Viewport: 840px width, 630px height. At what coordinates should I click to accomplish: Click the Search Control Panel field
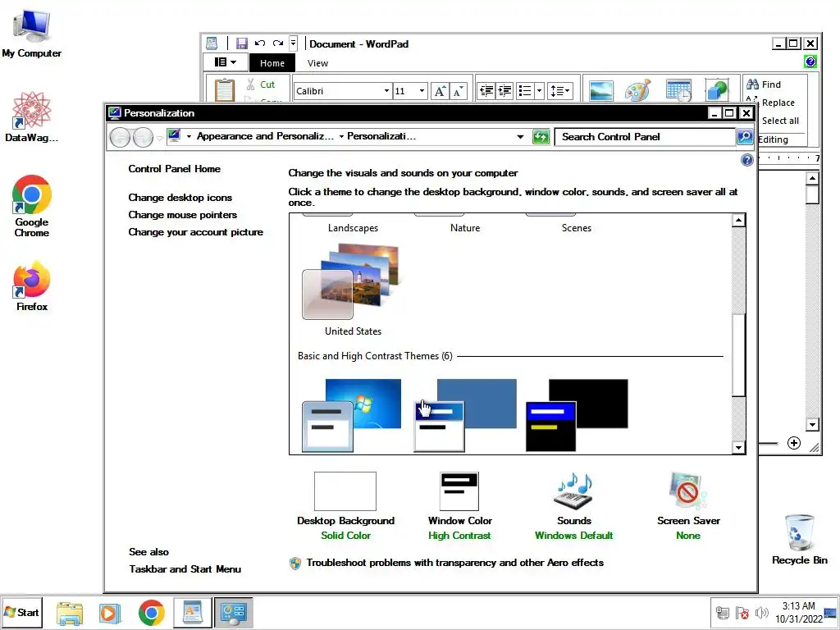(645, 137)
